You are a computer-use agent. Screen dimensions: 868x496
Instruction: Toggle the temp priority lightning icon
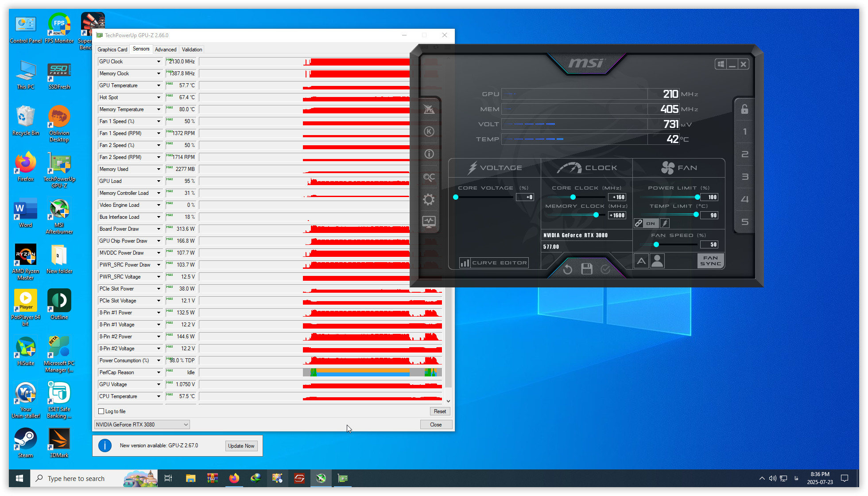pyautogui.click(x=665, y=223)
